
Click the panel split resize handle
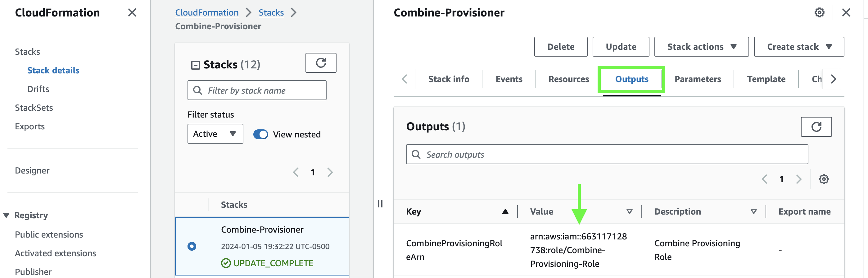click(380, 204)
